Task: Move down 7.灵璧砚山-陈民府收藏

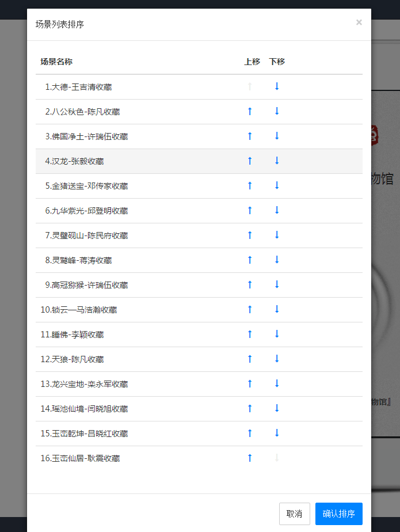Action: [x=277, y=235]
